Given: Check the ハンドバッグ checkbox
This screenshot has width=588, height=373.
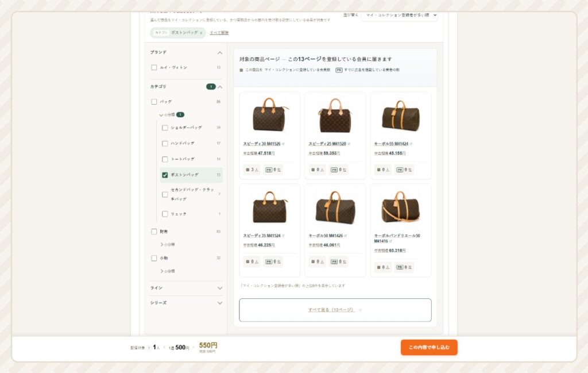Looking at the screenshot, I should pyautogui.click(x=165, y=143).
